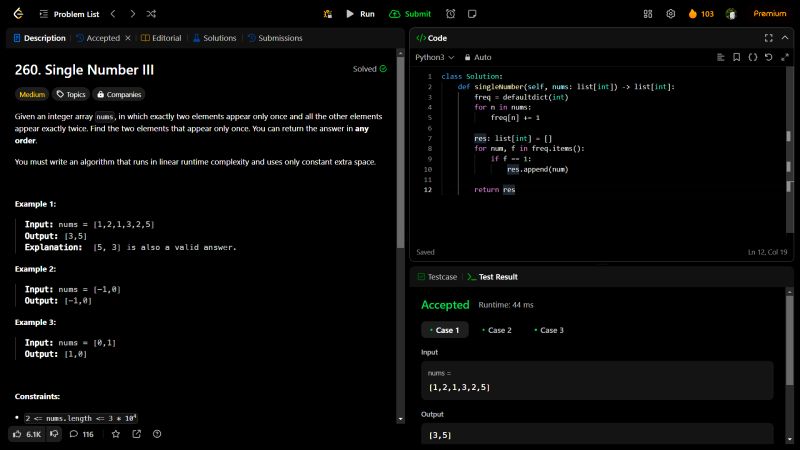
Task: Reset code to default icon
Action: (768, 57)
